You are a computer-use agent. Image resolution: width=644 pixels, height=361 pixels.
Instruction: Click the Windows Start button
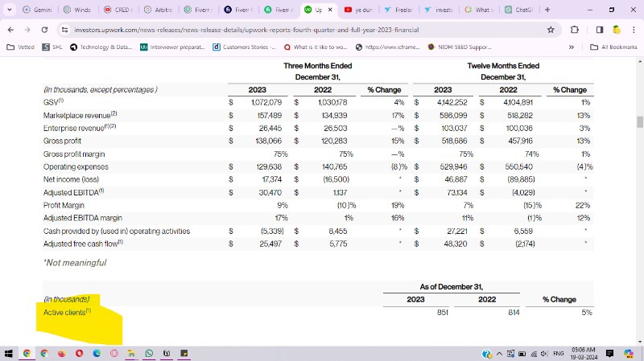coord(9,354)
